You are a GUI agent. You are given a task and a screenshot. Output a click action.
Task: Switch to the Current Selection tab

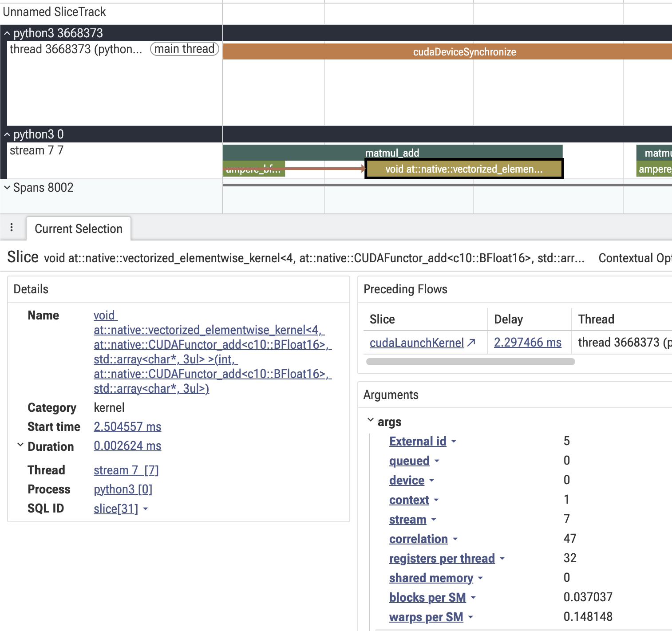[x=79, y=229]
